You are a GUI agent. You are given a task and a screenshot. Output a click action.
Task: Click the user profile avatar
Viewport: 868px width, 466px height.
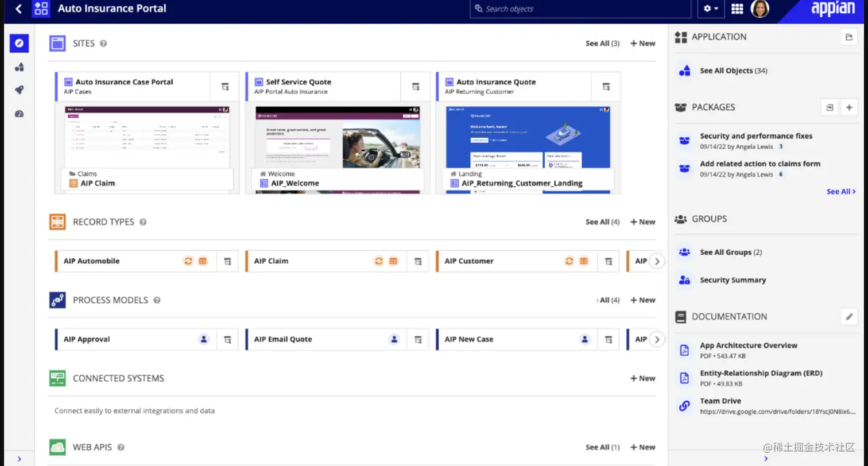pyautogui.click(x=759, y=9)
